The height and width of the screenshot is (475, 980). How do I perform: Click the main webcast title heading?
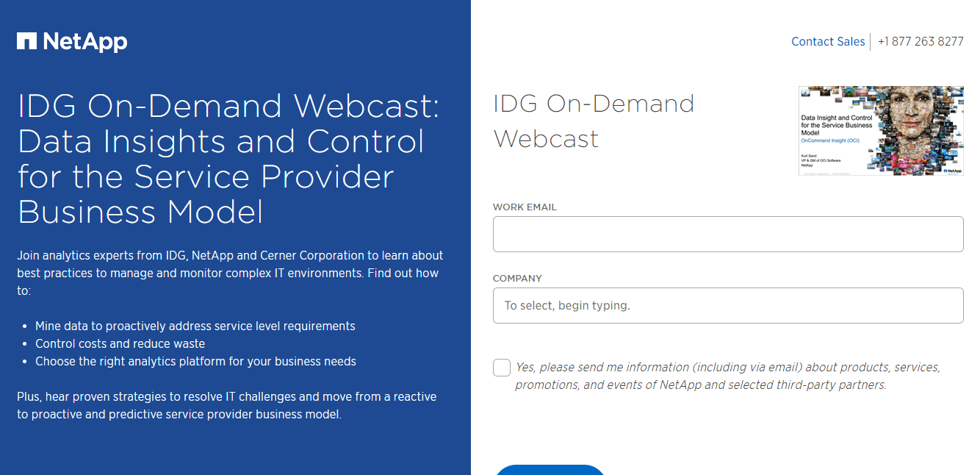coord(228,160)
